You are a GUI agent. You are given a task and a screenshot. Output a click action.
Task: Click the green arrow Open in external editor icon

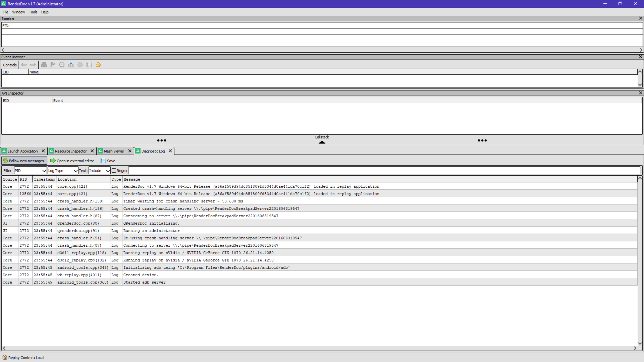pyautogui.click(x=53, y=161)
